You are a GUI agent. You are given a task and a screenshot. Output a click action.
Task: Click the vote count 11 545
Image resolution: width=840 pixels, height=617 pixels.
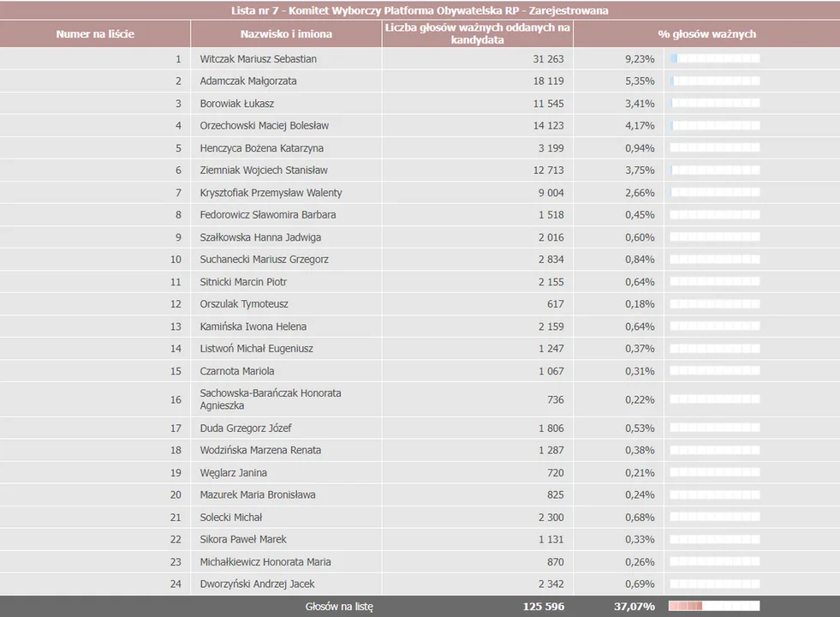pos(548,104)
